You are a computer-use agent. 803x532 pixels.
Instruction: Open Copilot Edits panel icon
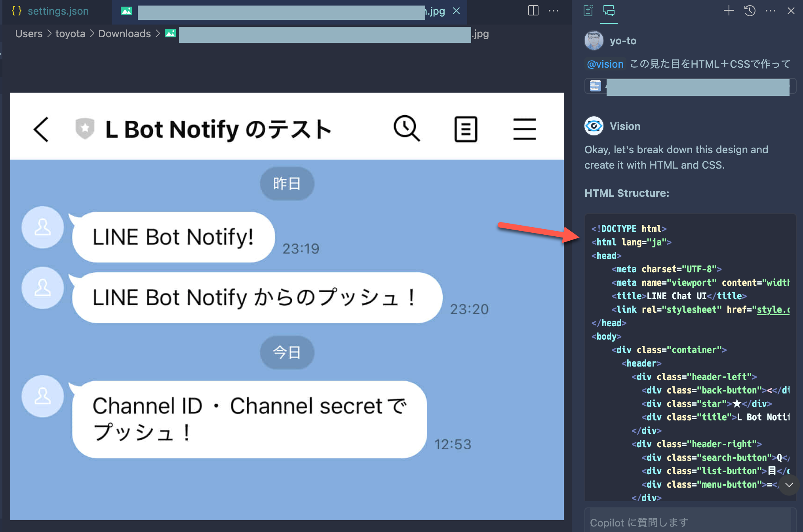pyautogui.click(x=588, y=11)
